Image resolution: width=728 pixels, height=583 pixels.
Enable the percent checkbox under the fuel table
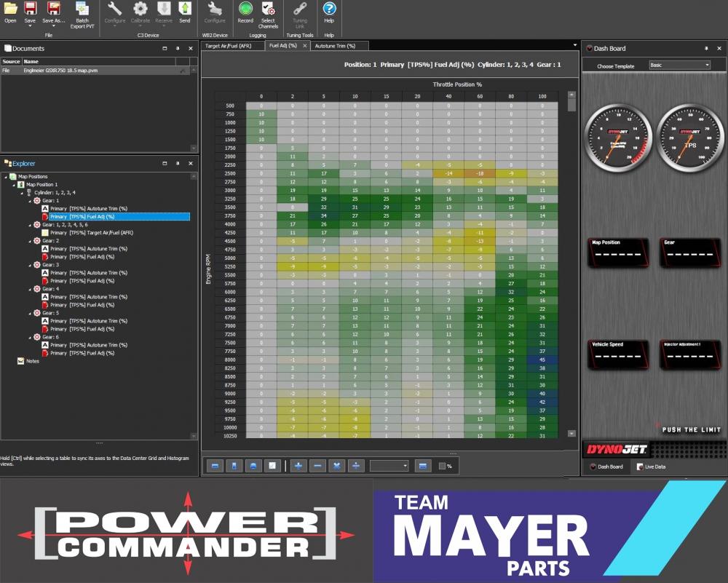441,465
